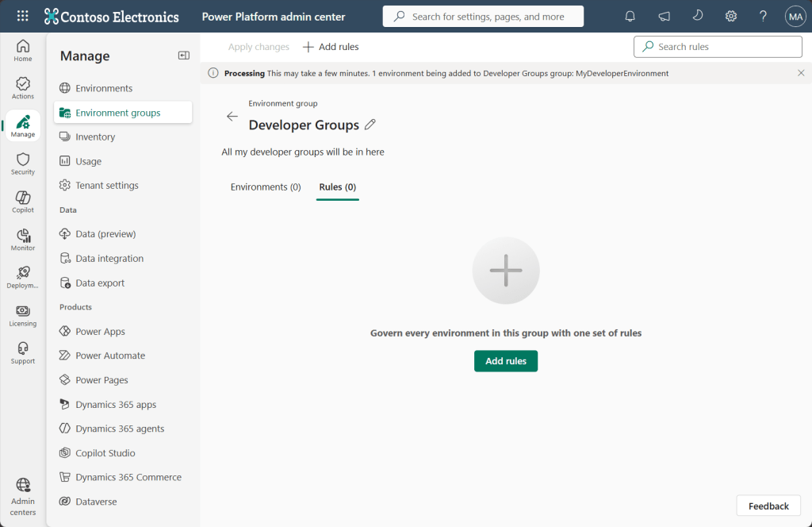Open Security in left rail
The width and height of the screenshot is (812, 527).
(23, 163)
